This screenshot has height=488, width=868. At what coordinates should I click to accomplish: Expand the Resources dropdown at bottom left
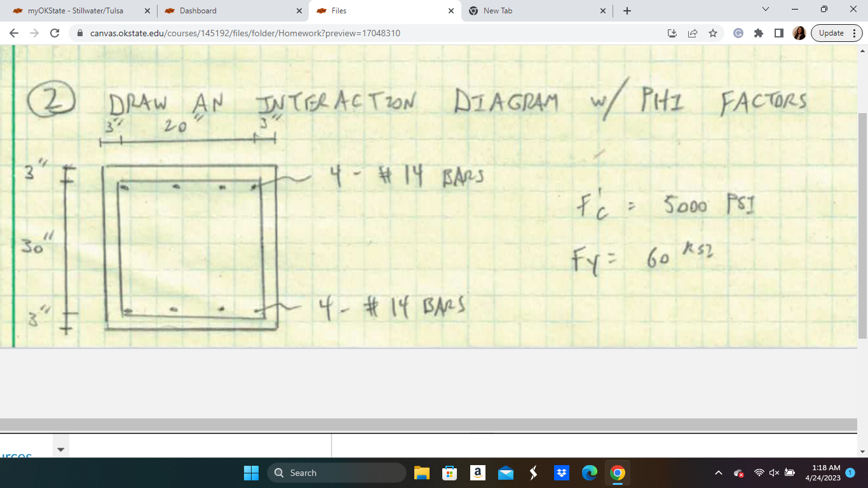pyautogui.click(x=60, y=449)
